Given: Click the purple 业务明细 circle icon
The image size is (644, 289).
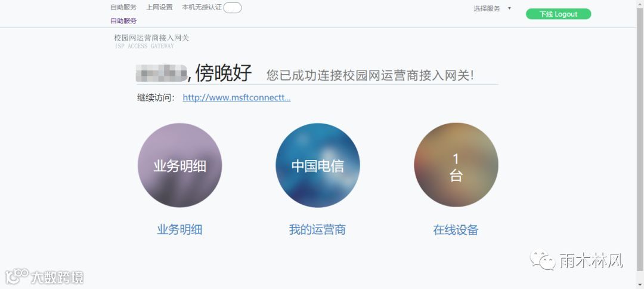Looking at the screenshot, I should click(180, 165).
